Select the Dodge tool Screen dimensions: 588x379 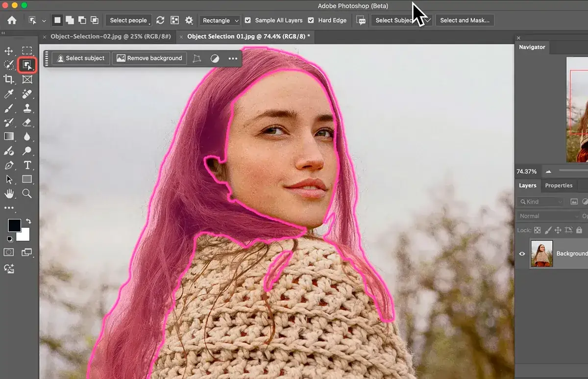click(27, 151)
